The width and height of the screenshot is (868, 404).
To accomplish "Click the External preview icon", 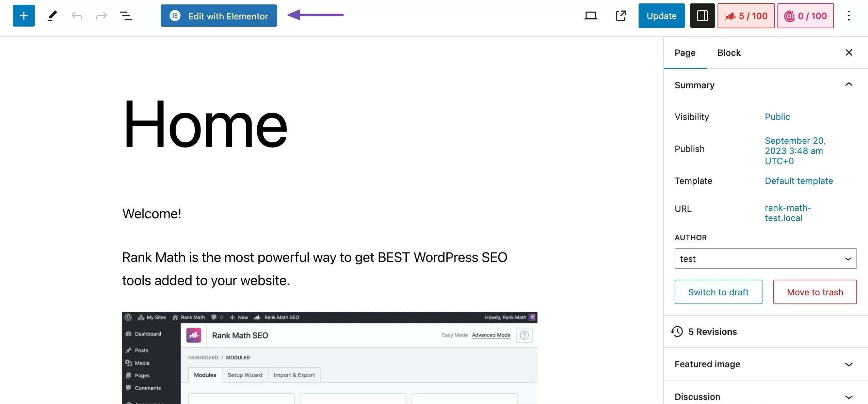I will pos(621,15).
